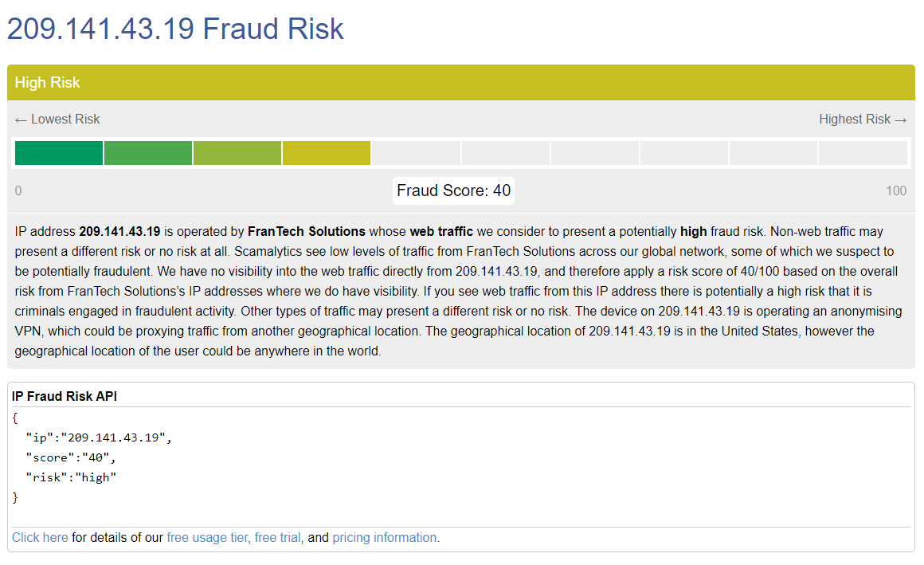
Task: Click the "Click here" link
Action: pos(40,538)
